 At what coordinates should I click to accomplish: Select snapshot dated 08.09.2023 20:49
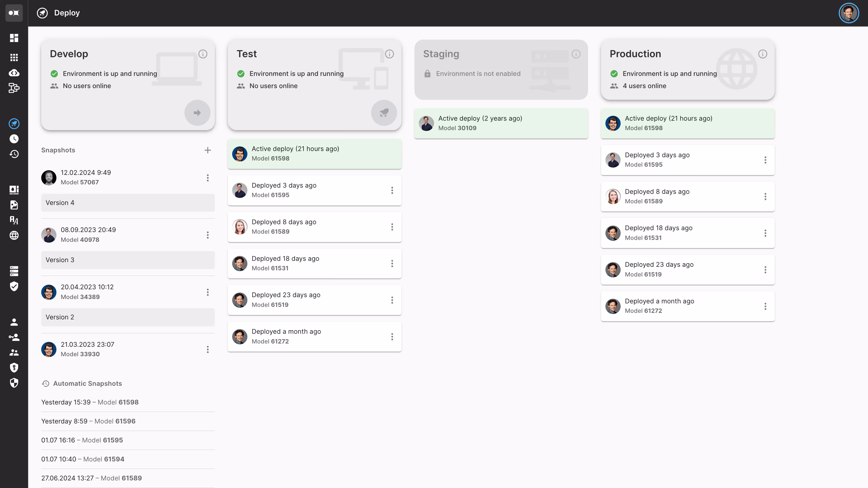click(88, 230)
